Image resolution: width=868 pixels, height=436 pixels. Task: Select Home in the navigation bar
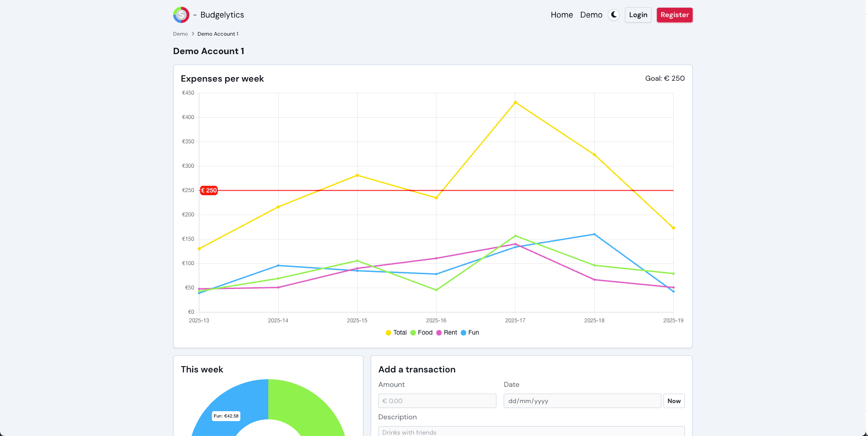(561, 14)
